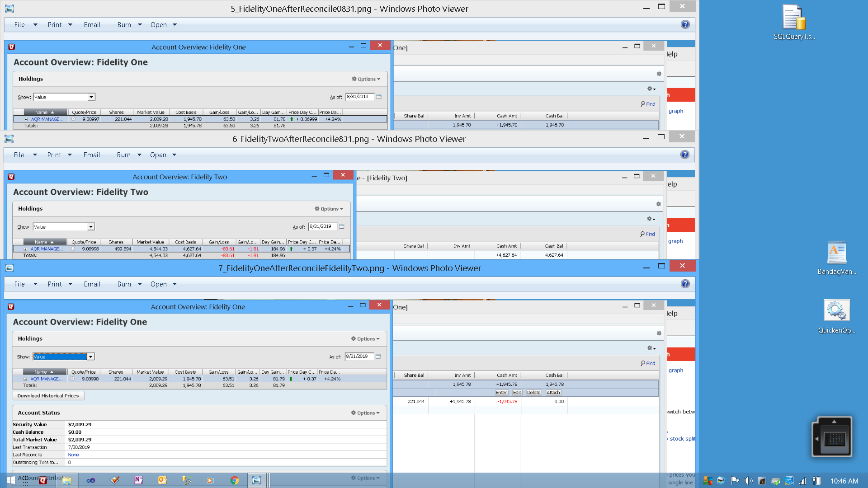Expand Burn dropdown in bottom Photo Viewer
The image size is (868, 488).
coord(140,284)
